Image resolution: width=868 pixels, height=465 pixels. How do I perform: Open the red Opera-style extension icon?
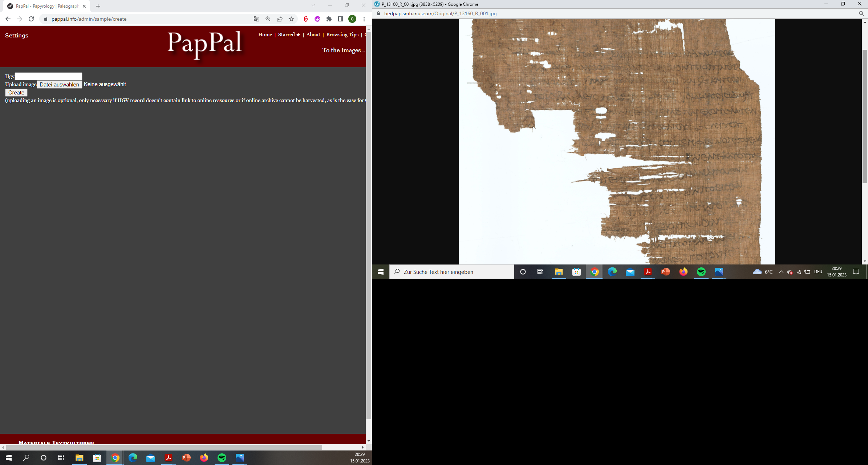click(306, 19)
